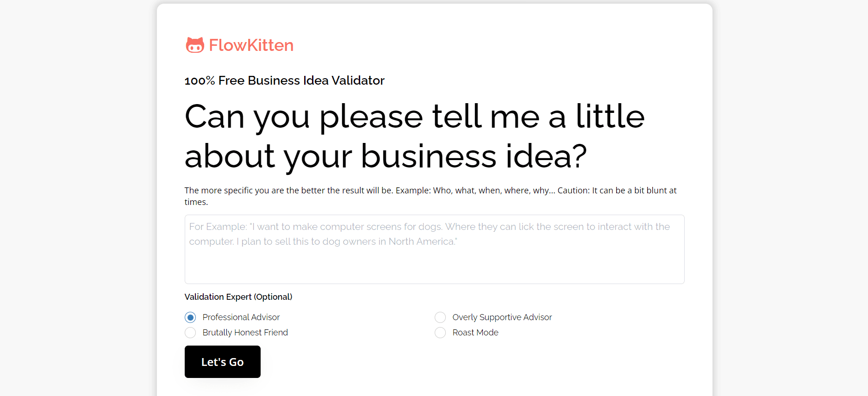Image resolution: width=868 pixels, height=396 pixels.
Task: Click the Validation Expert (Optional) label
Action: point(238,297)
